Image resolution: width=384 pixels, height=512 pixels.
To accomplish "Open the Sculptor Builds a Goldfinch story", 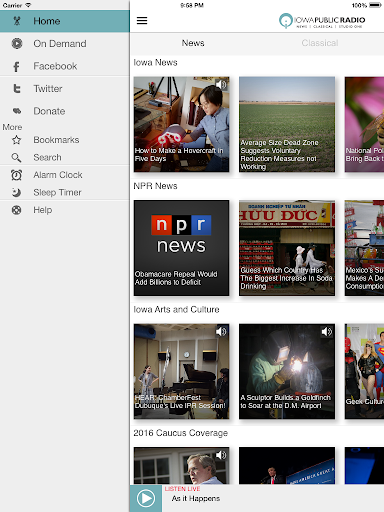I will click(x=287, y=371).
